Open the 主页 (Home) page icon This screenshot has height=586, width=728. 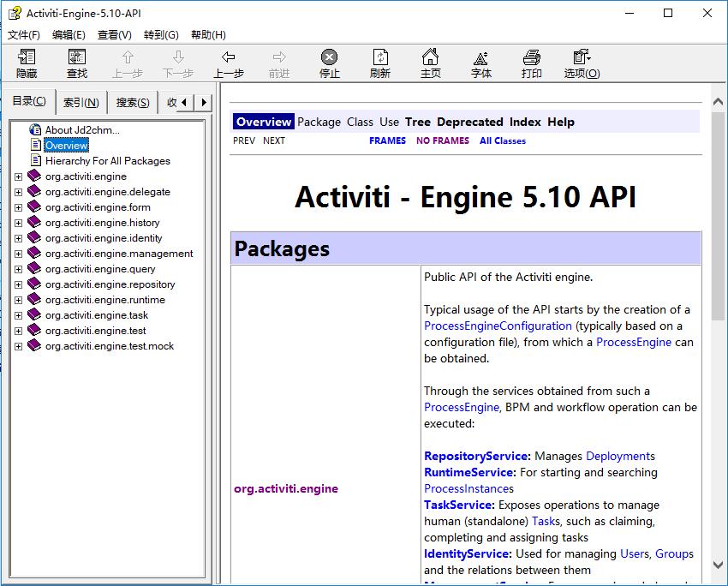tap(430, 63)
